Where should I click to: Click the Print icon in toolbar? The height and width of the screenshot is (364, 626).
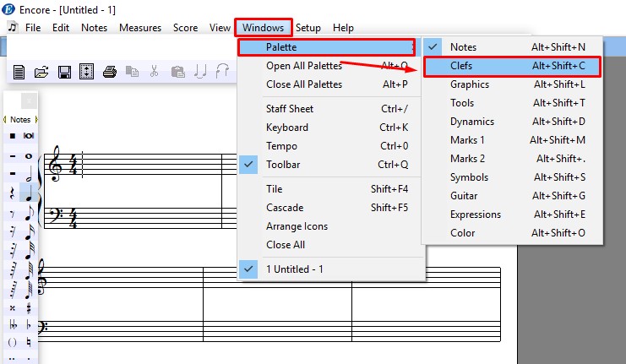pos(109,73)
